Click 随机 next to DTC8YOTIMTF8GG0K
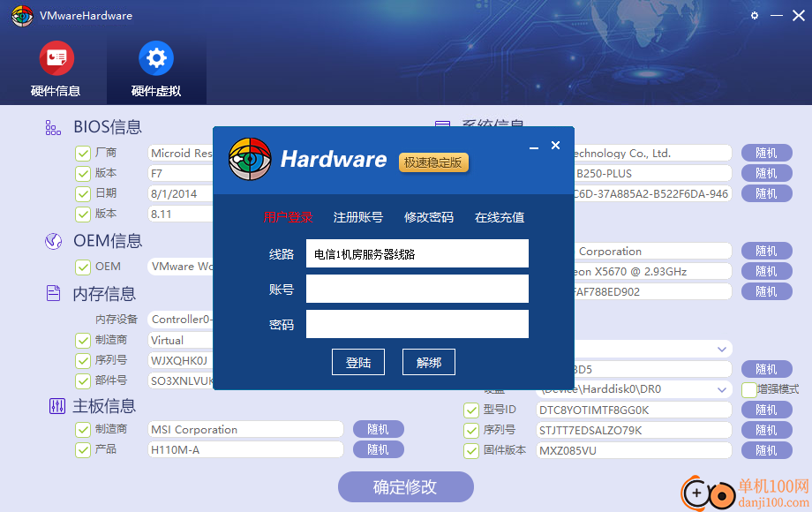This screenshot has width=812, height=512. (767, 410)
